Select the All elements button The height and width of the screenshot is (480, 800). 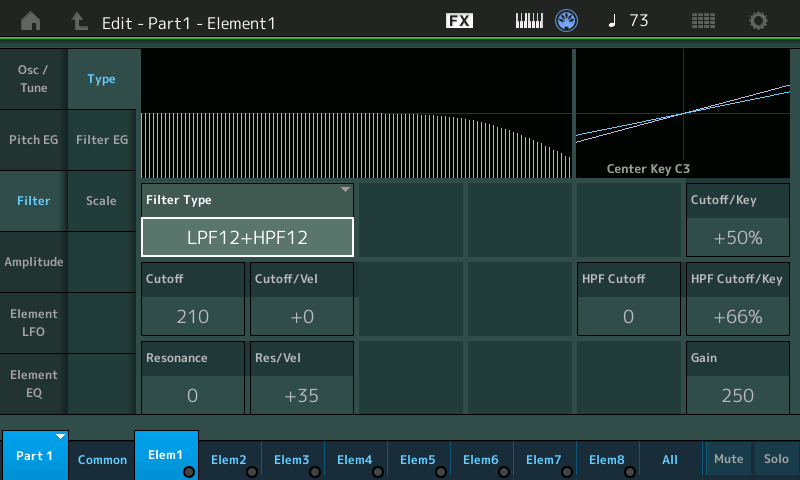(670, 460)
